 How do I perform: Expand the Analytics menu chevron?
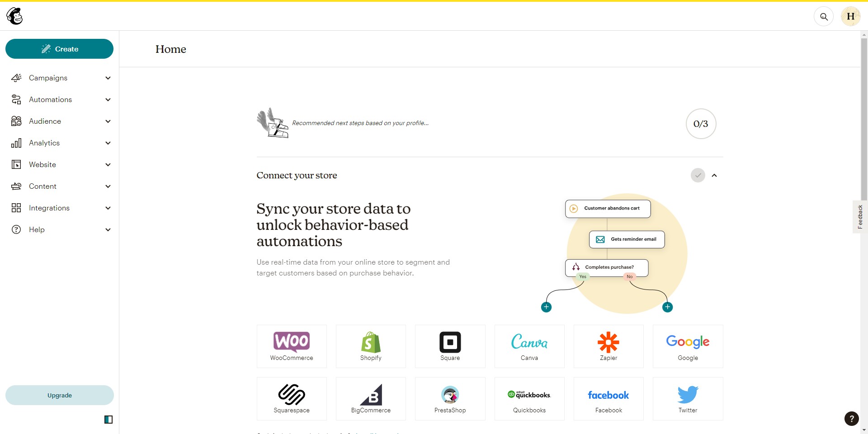(x=108, y=143)
